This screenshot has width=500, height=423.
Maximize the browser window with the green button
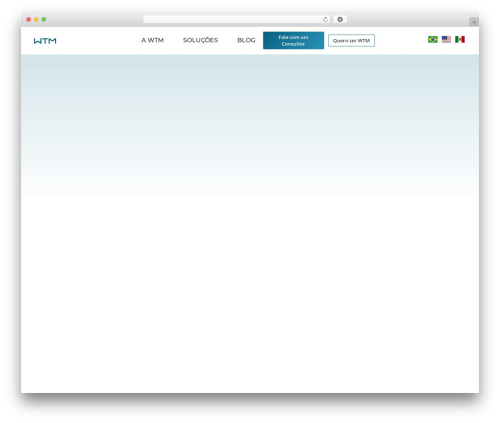point(44,19)
